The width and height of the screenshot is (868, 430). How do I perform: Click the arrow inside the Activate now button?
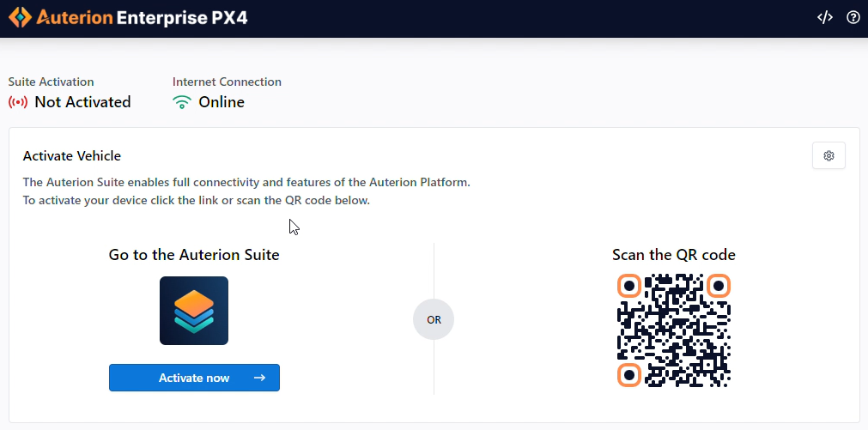260,378
